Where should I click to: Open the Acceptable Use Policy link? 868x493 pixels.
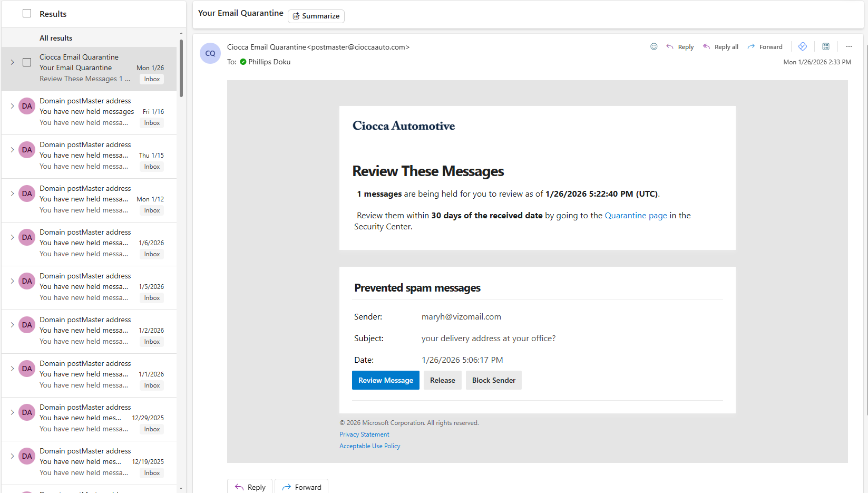pos(369,446)
